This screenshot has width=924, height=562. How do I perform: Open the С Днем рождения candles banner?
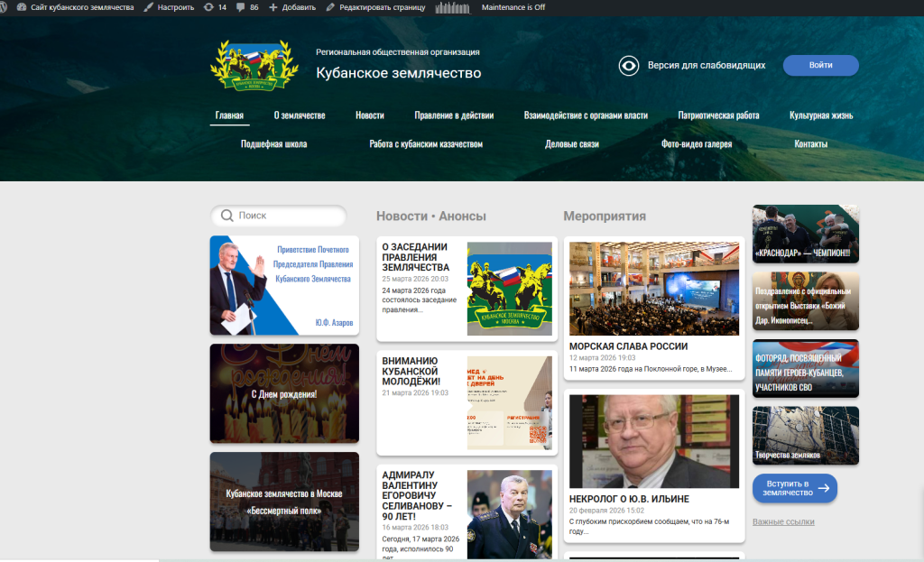[284, 393]
